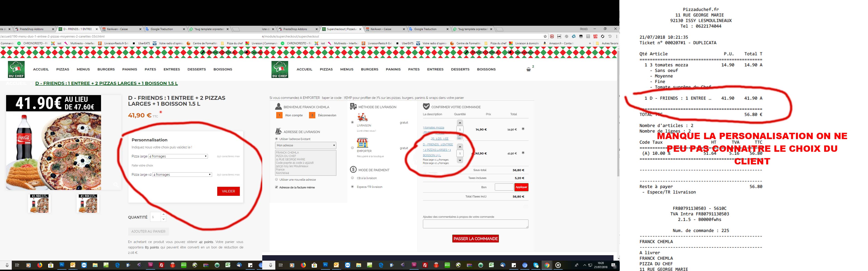
Task: Open the first Pizza large dropdown
Action: coord(178,156)
